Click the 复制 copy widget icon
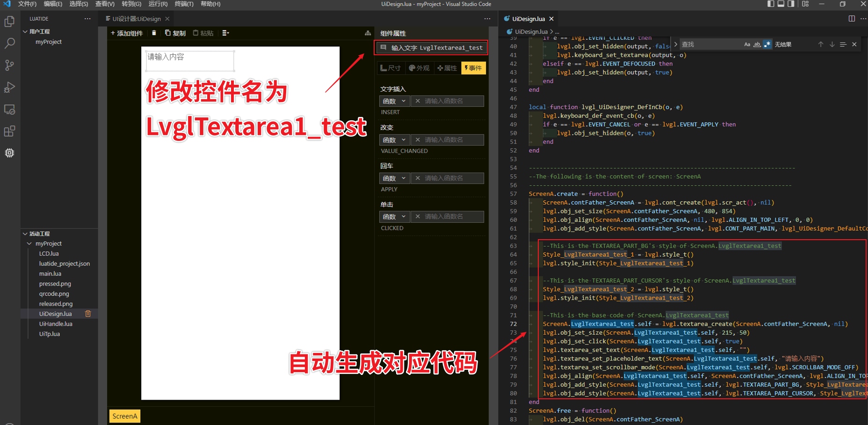868x425 pixels. click(x=175, y=33)
